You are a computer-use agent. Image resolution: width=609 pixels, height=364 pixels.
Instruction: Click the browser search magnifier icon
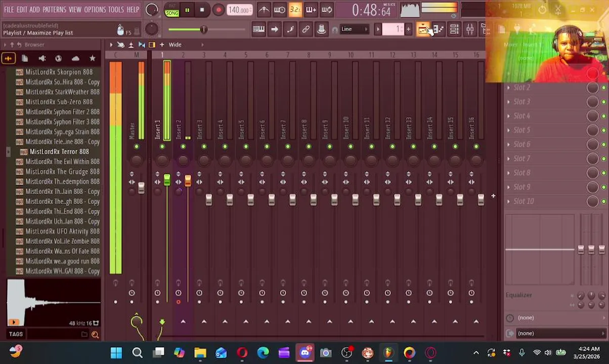pyautogui.click(x=95, y=334)
